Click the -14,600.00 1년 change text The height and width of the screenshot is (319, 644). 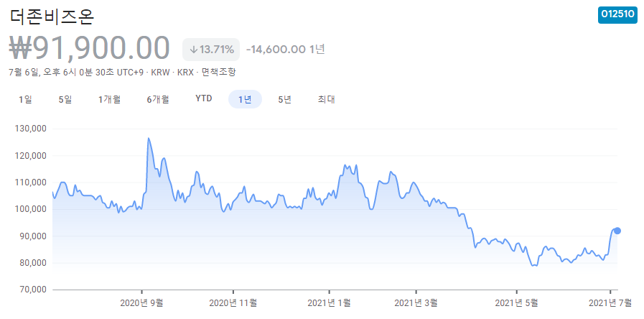pyautogui.click(x=286, y=50)
